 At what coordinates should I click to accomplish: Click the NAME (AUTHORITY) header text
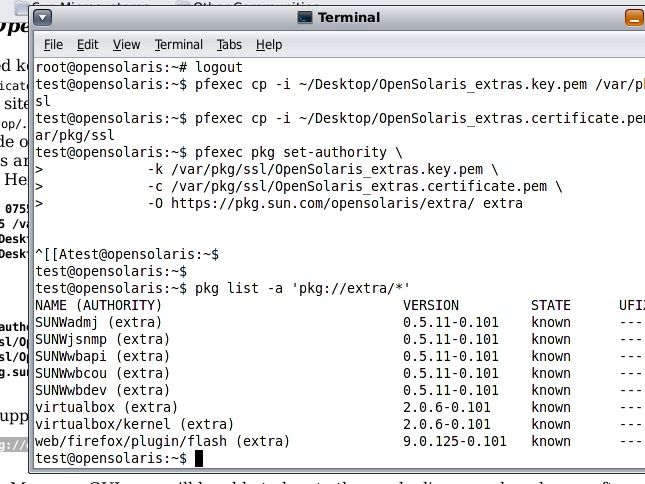(99, 305)
